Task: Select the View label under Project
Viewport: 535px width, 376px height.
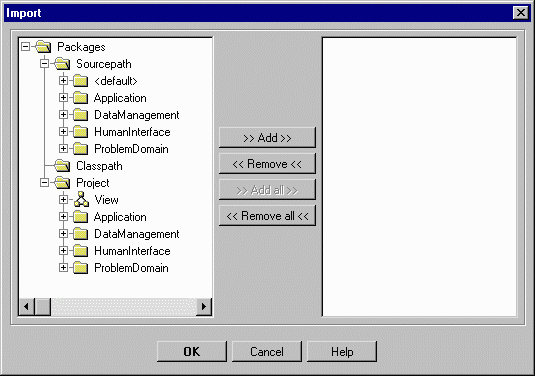Action: 106,200
